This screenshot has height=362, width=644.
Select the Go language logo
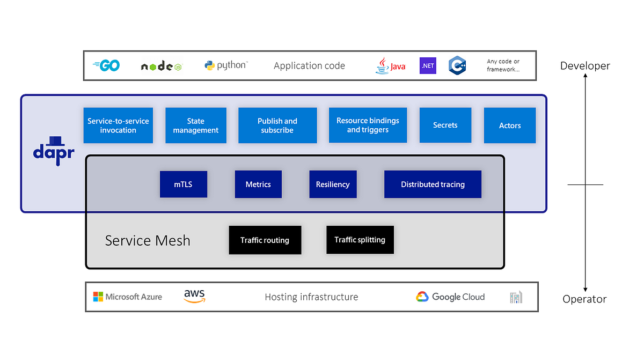106,65
